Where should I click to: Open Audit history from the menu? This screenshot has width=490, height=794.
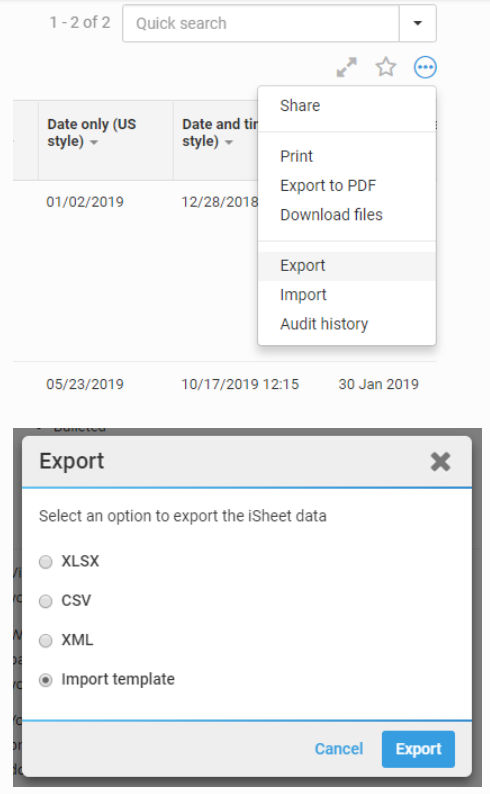click(324, 324)
